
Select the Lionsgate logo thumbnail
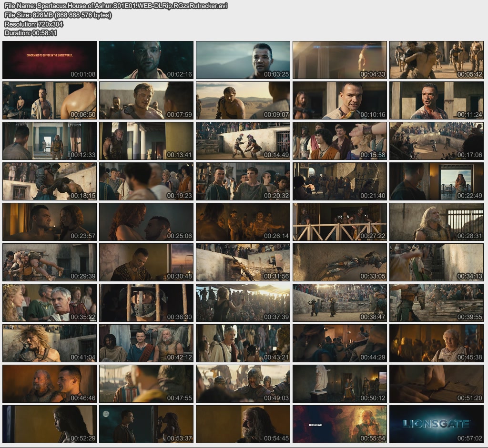tap(437, 424)
